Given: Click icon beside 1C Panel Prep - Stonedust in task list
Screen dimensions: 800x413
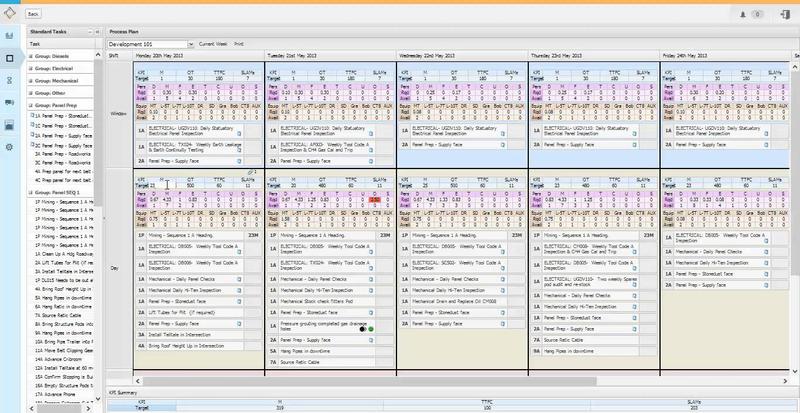Looking at the screenshot, I should pyautogui.click(x=32, y=126).
